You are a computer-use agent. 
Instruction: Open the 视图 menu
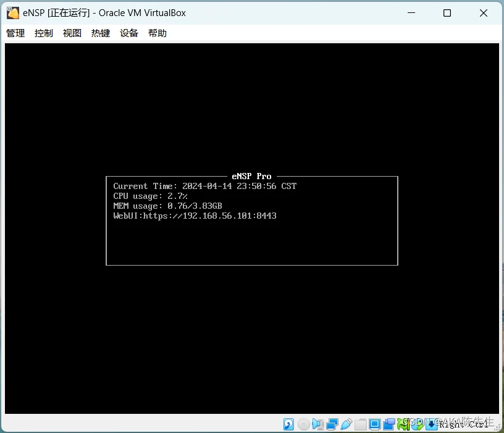tap(72, 33)
